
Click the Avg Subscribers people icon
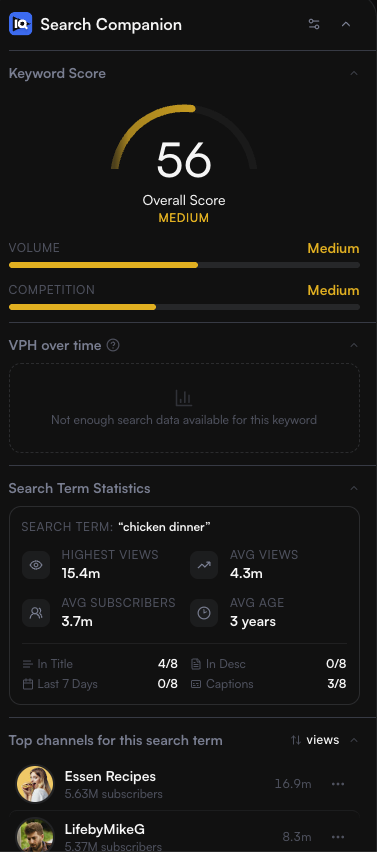click(36, 613)
